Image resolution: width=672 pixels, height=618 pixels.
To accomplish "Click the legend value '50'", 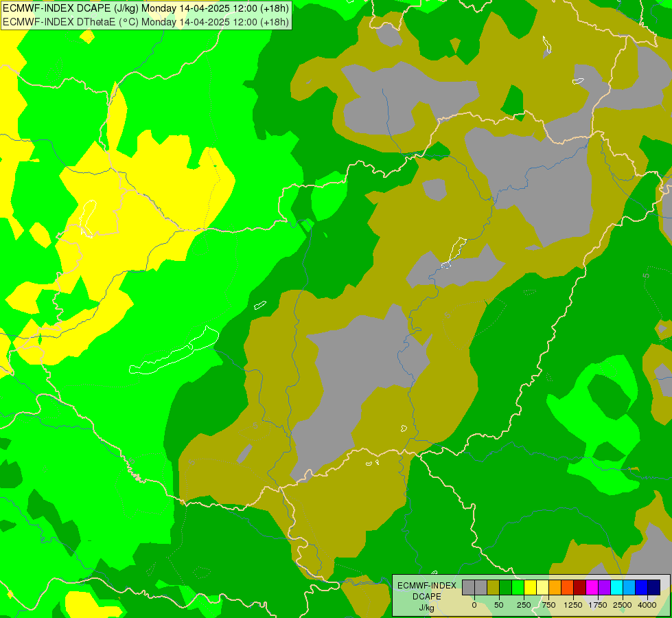I will click(x=499, y=605).
